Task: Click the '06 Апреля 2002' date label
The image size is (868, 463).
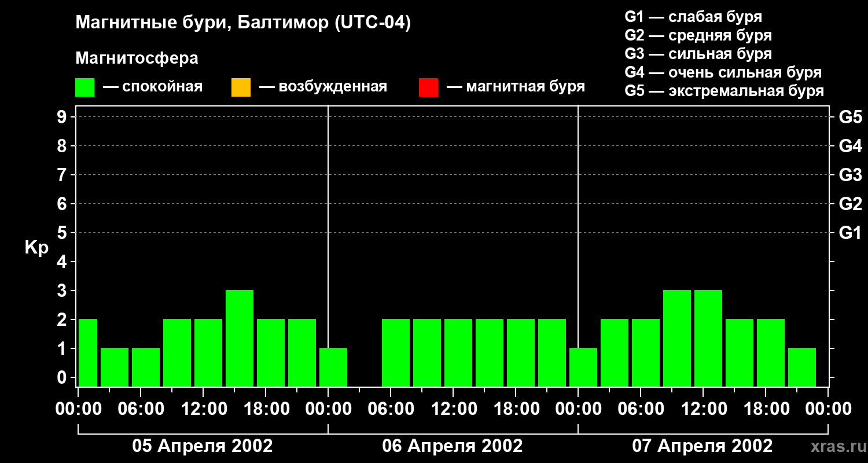Action: tap(453, 446)
